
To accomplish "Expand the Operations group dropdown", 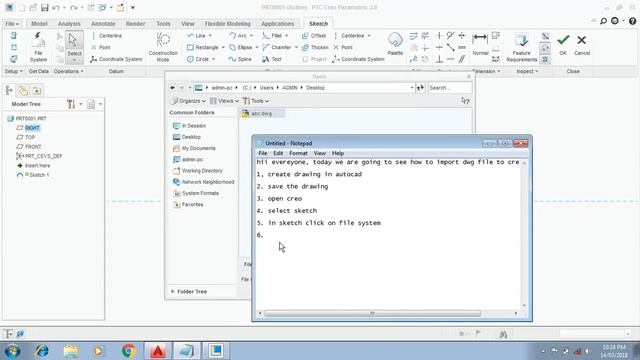I will (68, 71).
